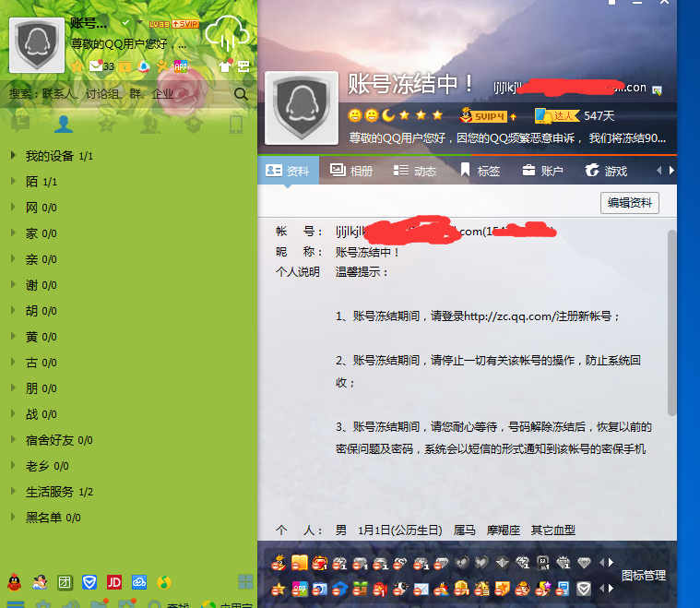Click the main panel avatar thumbnail
700x608 pixels.
pyautogui.click(x=37, y=44)
